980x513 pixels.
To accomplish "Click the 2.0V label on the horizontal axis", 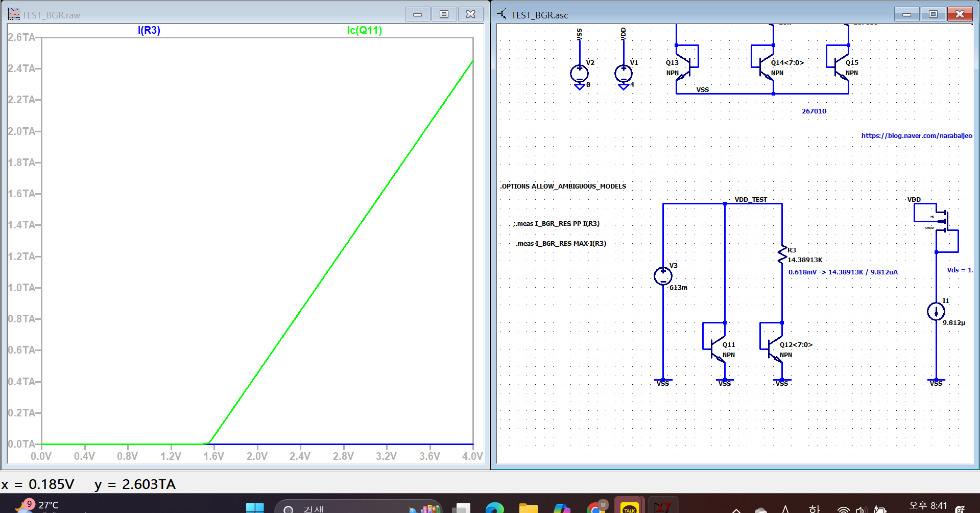I will point(257,456).
